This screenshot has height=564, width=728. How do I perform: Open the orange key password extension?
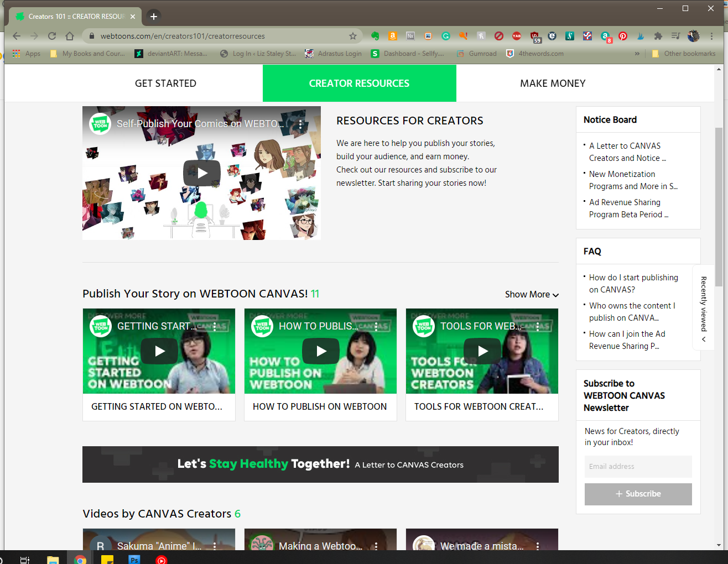464,36
